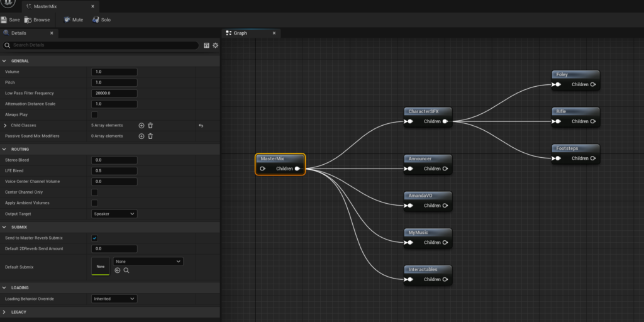The height and width of the screenshot is (322, 644).
Task: Toggle the Center Channel Only checkbox
Action: point(94,192)
